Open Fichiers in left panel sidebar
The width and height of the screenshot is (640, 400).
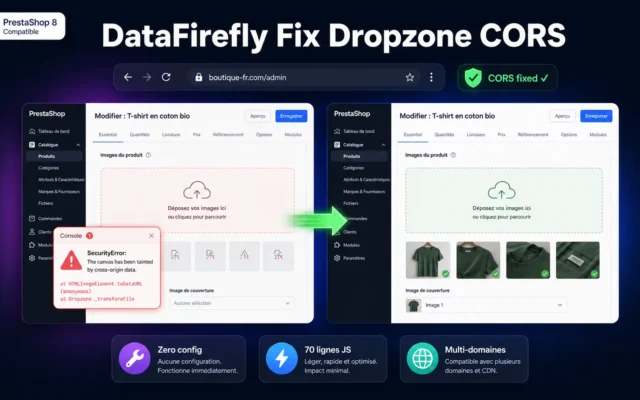[x=46, y=203]
